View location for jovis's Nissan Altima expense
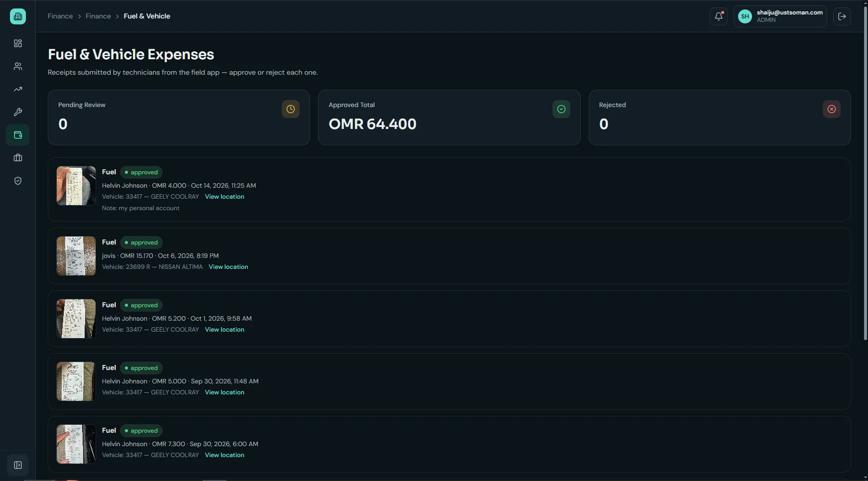Screen dimensions: 868x481 [228, 267]
